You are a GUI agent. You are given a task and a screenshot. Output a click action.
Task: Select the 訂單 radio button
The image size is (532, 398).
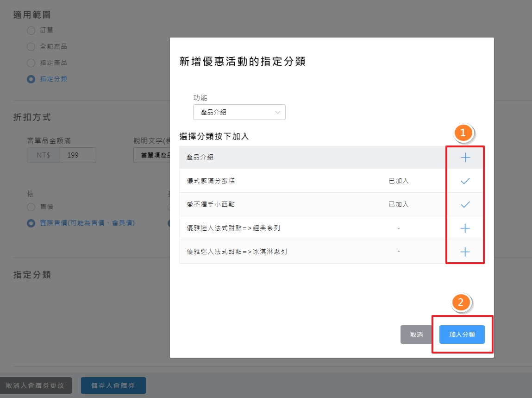click(31, 30)
